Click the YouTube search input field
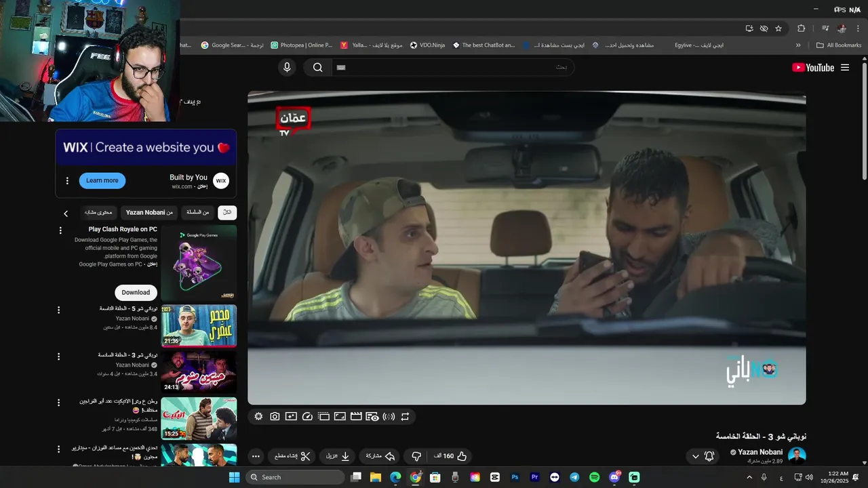This screenshot has width=868, height=488. click(453, 67)
